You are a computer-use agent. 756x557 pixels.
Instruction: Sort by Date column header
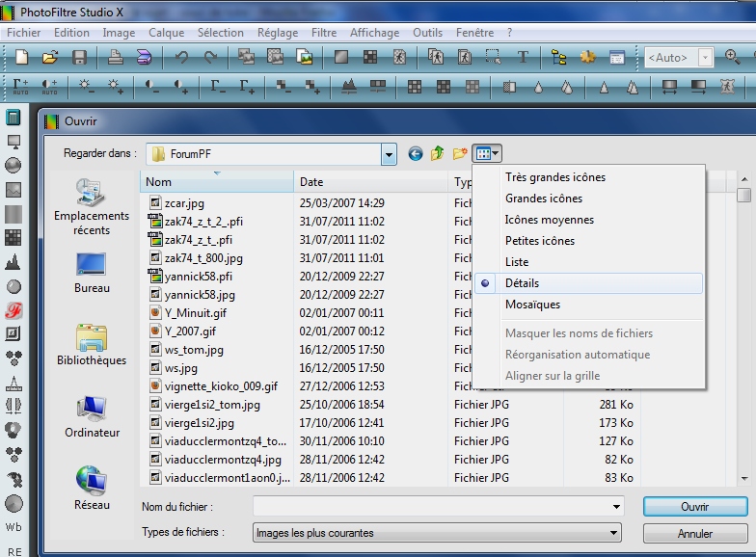pyautogui.click(x=370, y=182)
